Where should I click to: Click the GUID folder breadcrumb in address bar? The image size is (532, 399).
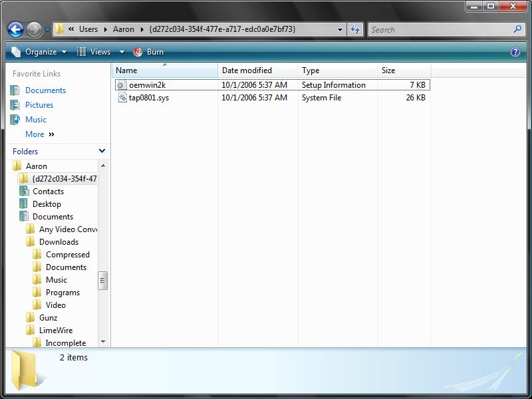click(x=222, y=29)
